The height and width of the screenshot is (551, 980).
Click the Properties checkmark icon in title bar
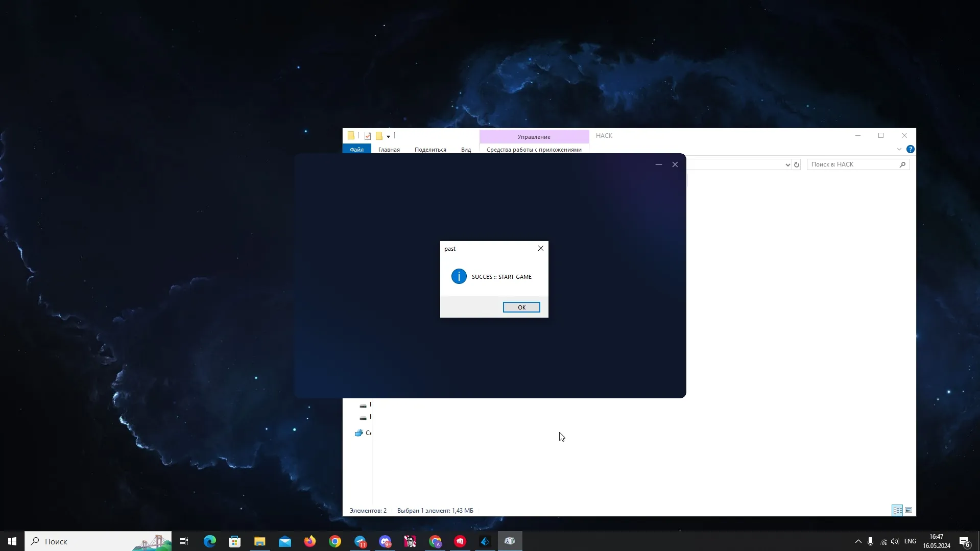coord(368,136)
